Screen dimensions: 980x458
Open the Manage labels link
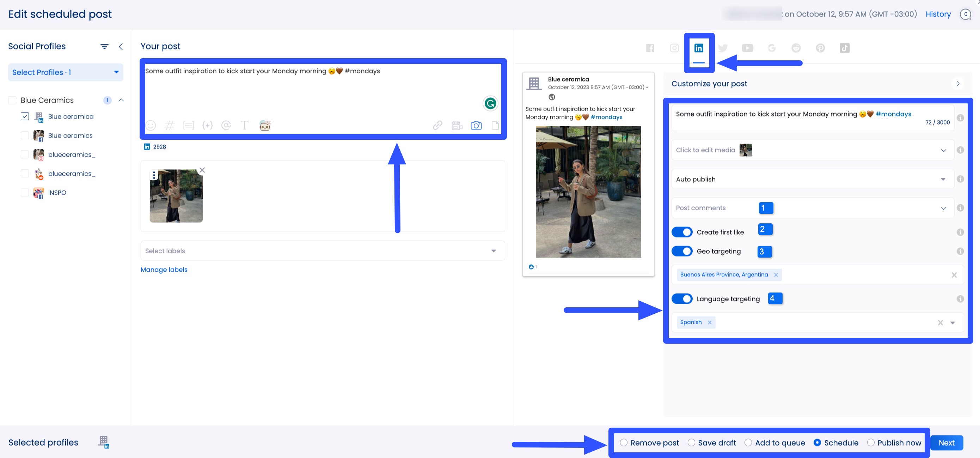[x=164, y=270]
